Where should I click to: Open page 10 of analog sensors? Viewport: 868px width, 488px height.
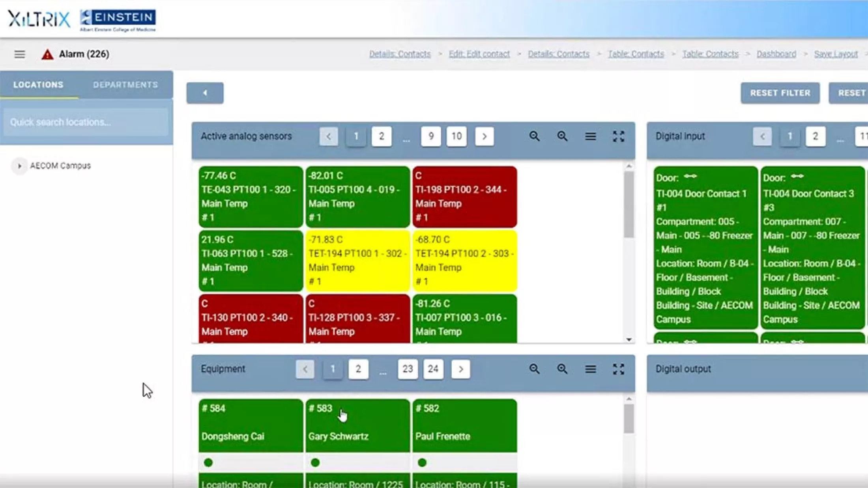[456, 136]
